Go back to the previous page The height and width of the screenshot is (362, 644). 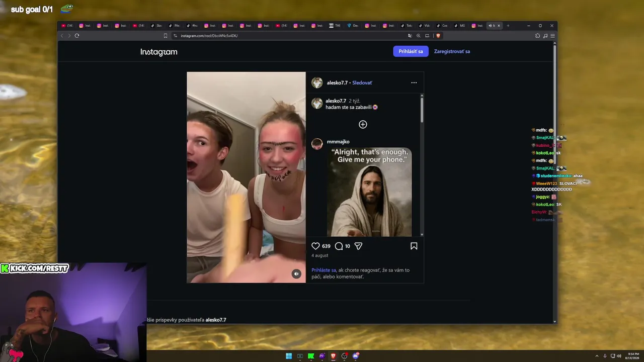(x=62, y=36)
